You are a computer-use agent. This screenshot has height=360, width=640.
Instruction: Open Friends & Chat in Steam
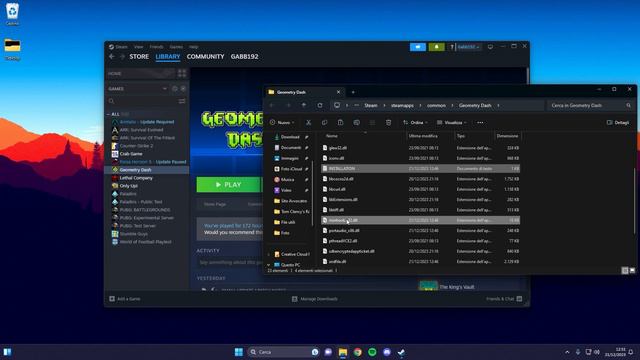tap(504, 299)
